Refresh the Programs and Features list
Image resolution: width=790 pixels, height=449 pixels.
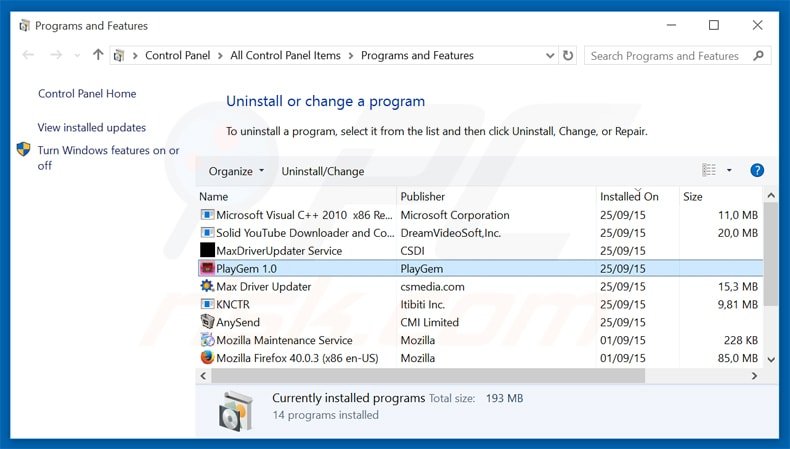pyautogui.click(x=568, y=55)
